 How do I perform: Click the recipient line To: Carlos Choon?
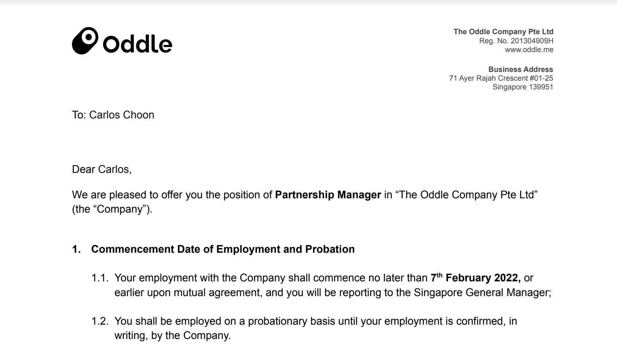(x=113, y=115)
